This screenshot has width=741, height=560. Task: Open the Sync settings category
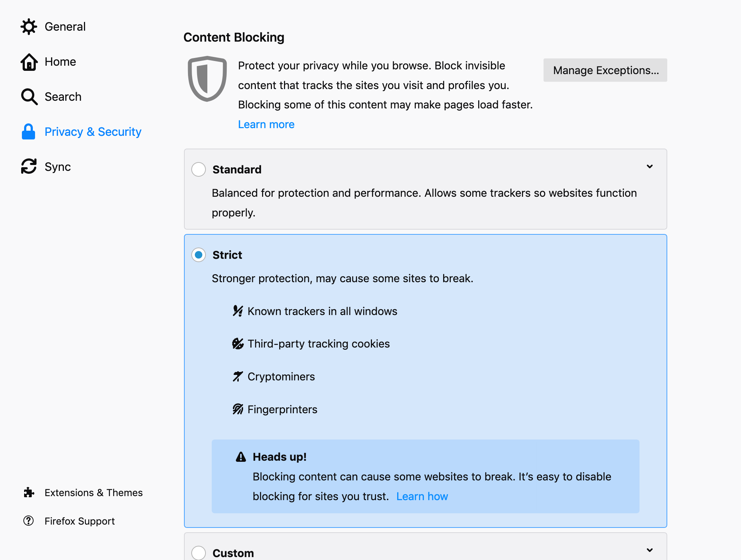[58, 167]
